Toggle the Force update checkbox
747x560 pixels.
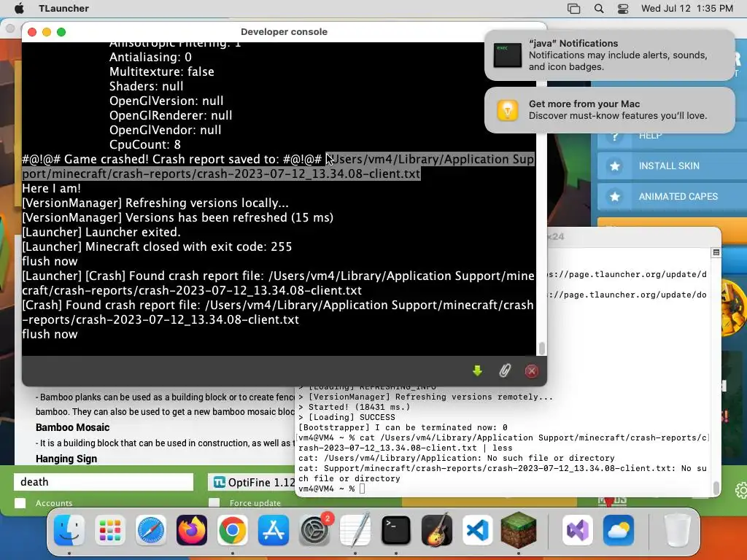214,503
